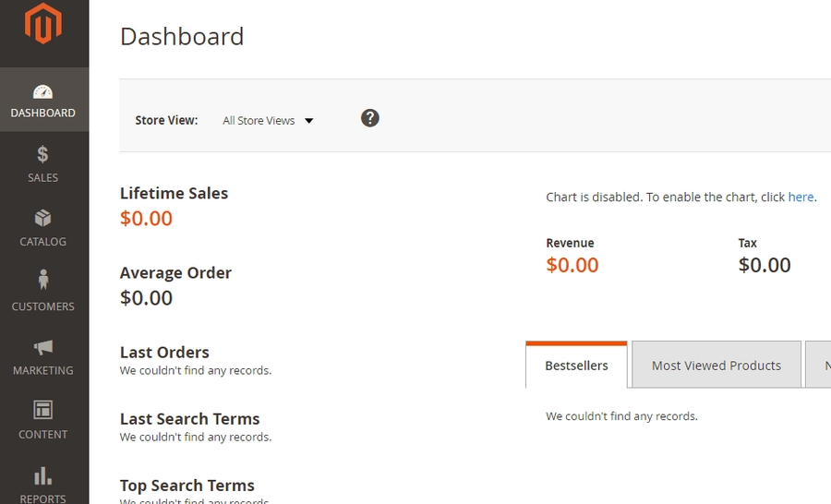The image size is (831, 504).
Task: Expand the All Store Views dropdown
Action: [259, 121]
